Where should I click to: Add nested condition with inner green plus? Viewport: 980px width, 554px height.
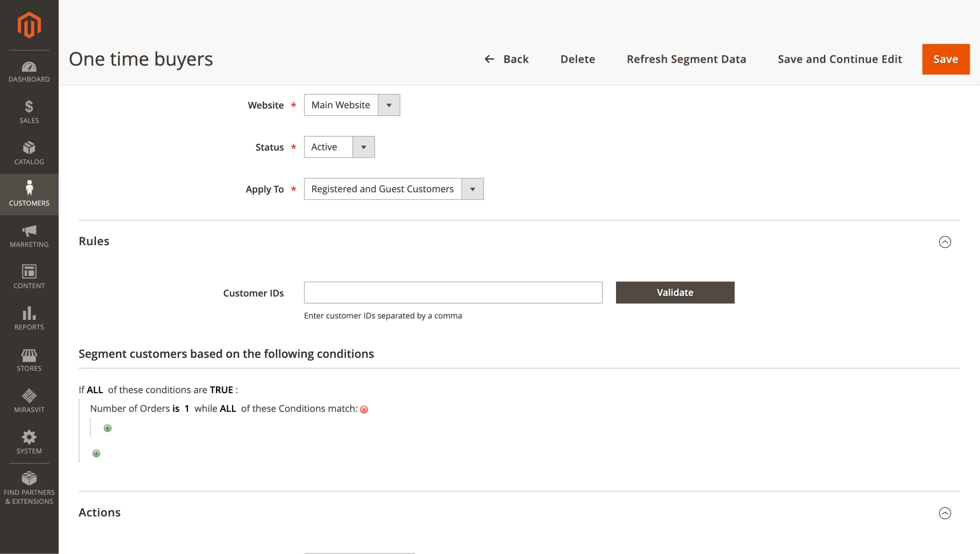(x=108, y=428)
